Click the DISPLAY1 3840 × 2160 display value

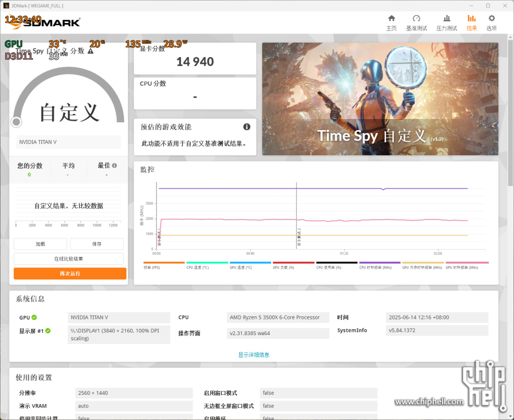(x=119, y=335)
